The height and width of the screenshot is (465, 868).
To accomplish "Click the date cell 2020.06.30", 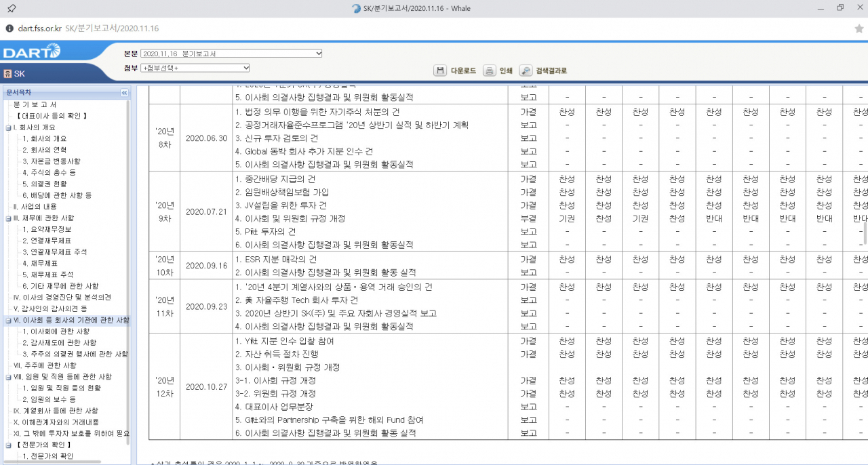I will 206,138.
